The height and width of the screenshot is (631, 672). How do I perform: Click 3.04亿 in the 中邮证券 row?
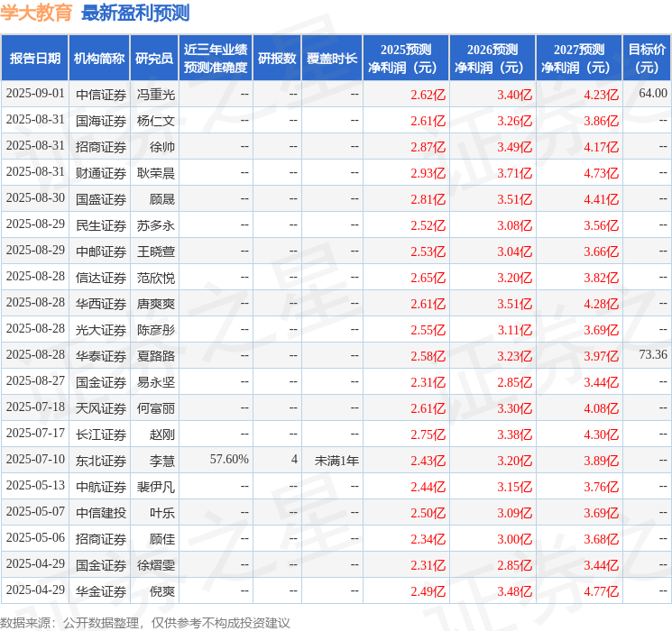(x=515, y=251)
